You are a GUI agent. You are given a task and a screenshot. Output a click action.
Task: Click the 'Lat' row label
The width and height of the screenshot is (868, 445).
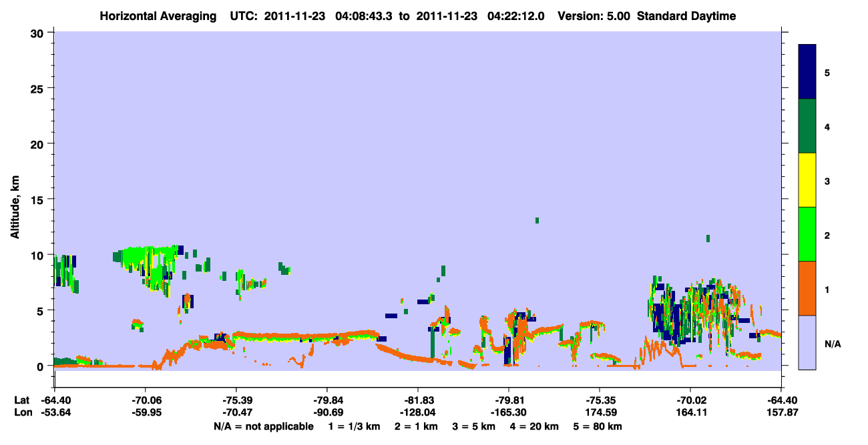(21, 400)
